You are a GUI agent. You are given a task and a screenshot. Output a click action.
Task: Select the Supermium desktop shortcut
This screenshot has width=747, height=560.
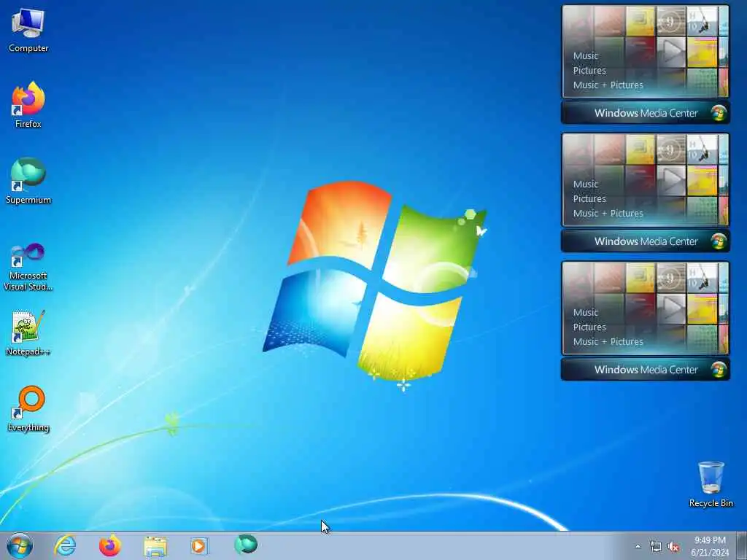28,181
